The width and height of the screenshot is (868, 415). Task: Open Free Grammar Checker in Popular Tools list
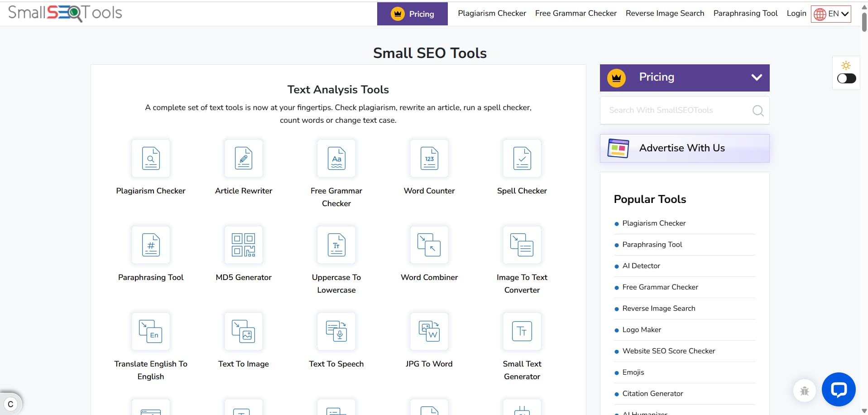(x=660, y=287)
